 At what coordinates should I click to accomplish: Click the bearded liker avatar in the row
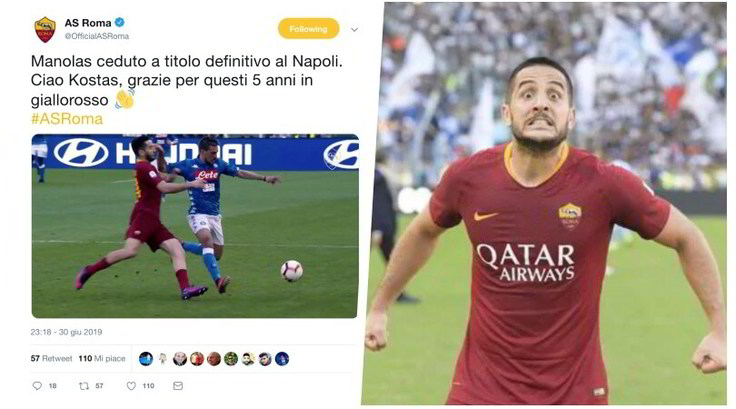248,359
